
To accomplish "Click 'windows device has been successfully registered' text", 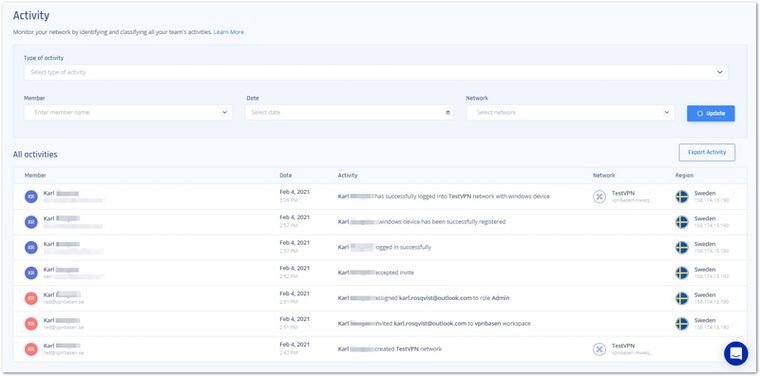I will coord(443,222).
